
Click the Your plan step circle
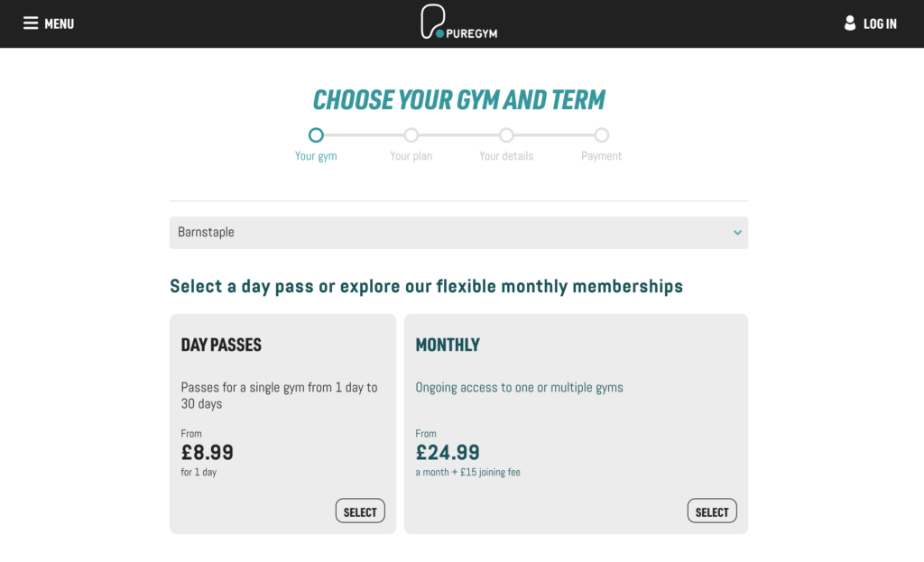point(411,135)
